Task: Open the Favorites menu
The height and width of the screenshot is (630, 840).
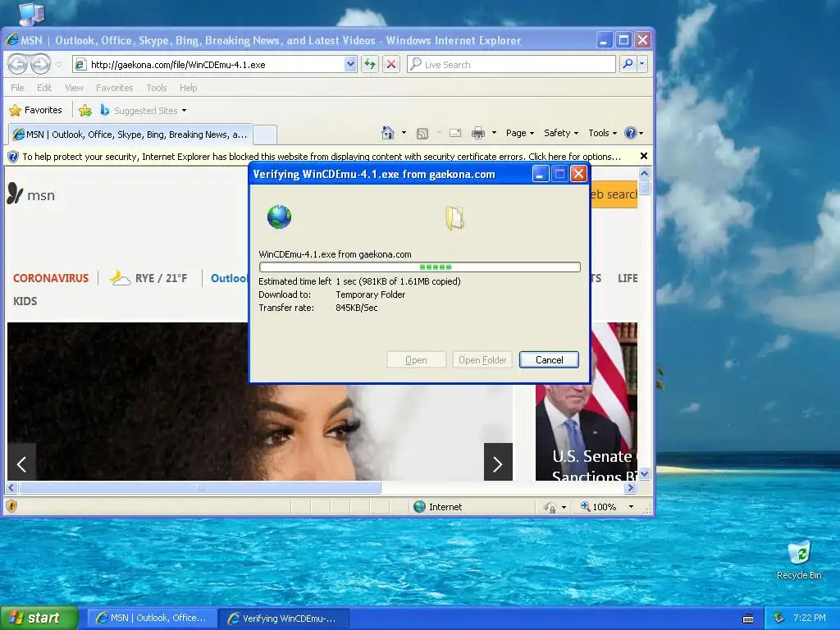Action: coord(114,87)
